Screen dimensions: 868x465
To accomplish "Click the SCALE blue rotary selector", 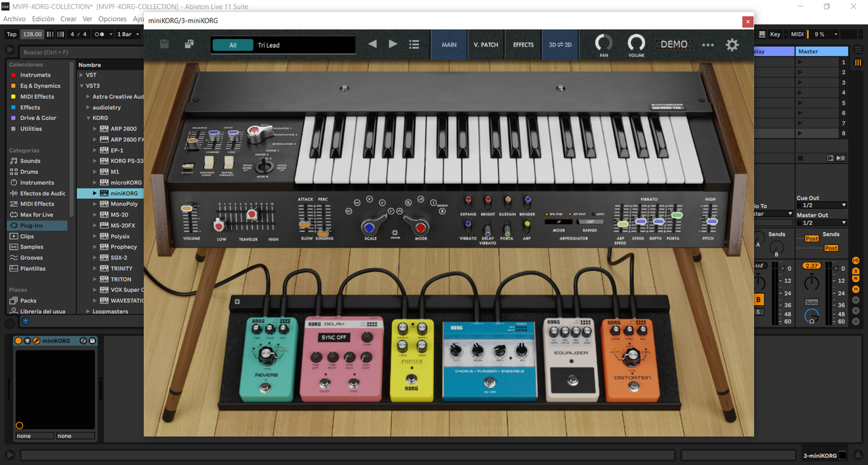I will point(371,226).
